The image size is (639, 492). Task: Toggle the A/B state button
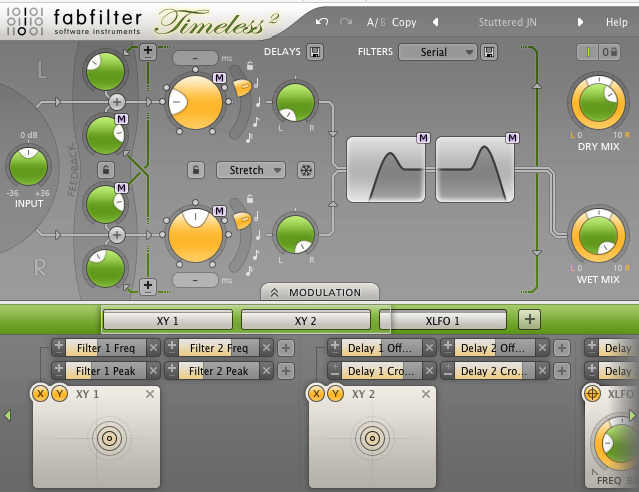pos(376,22)
